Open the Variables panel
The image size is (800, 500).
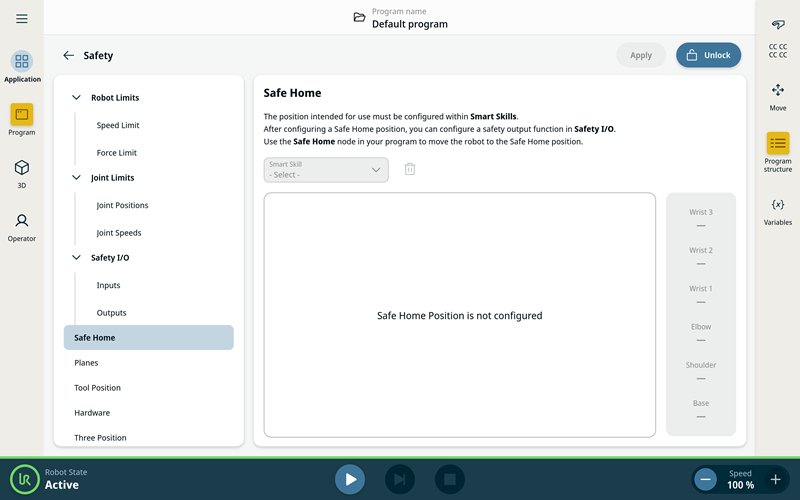point(777,210)
